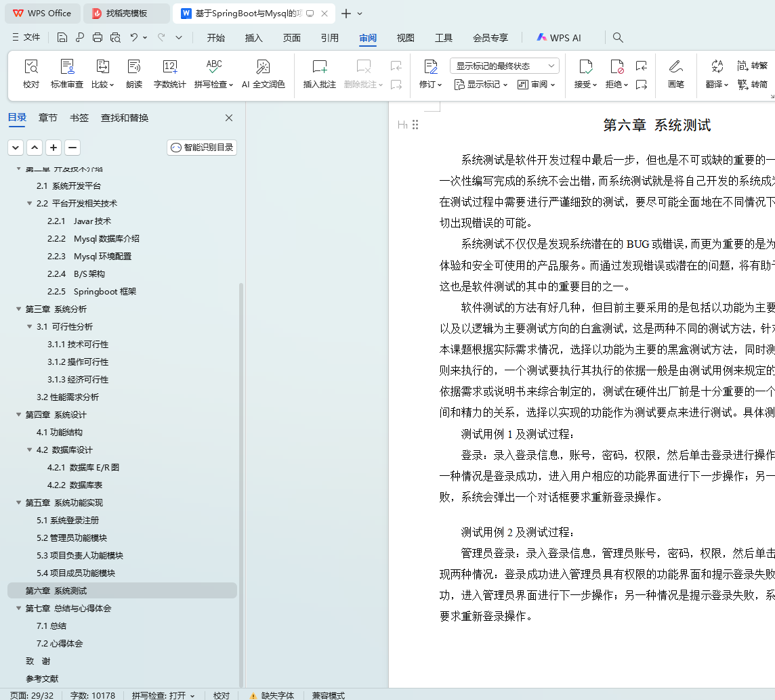775x700 pixels.
Task: Open 查找和替换 navigation tab
Action: (x=125, y=118)
